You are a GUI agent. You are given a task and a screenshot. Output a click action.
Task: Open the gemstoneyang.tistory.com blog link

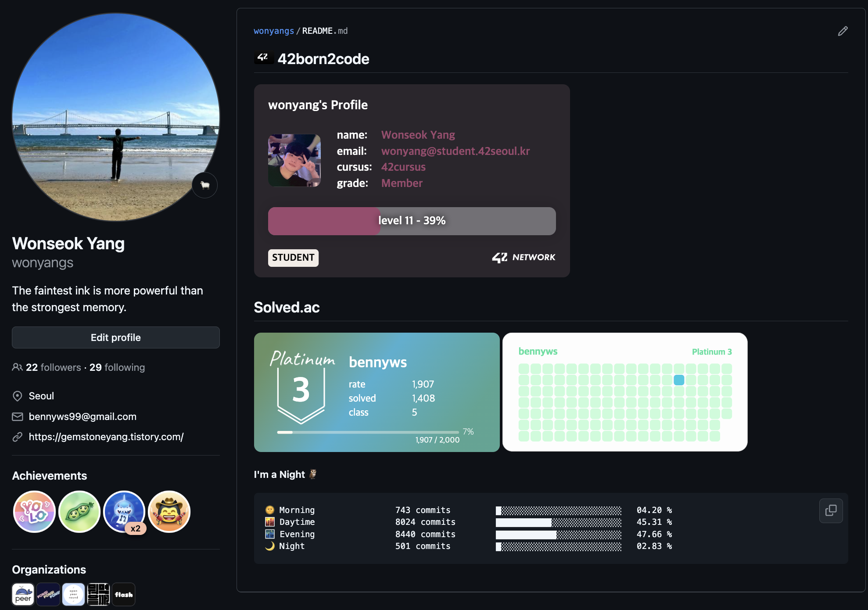106,437
